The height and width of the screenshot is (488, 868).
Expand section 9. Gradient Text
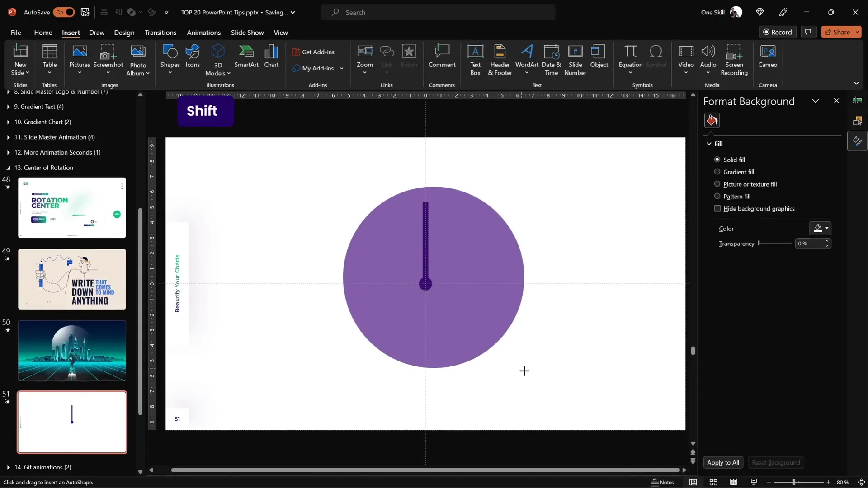coord(8,107)
